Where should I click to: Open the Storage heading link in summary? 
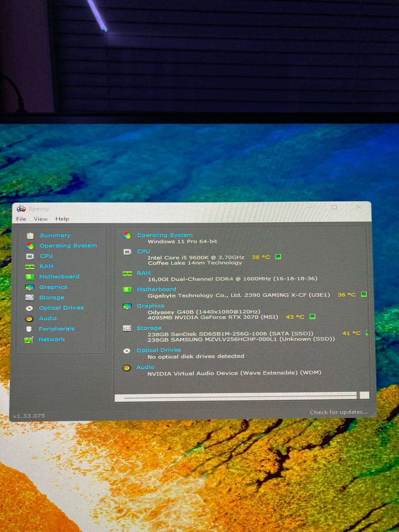point(149,328)
